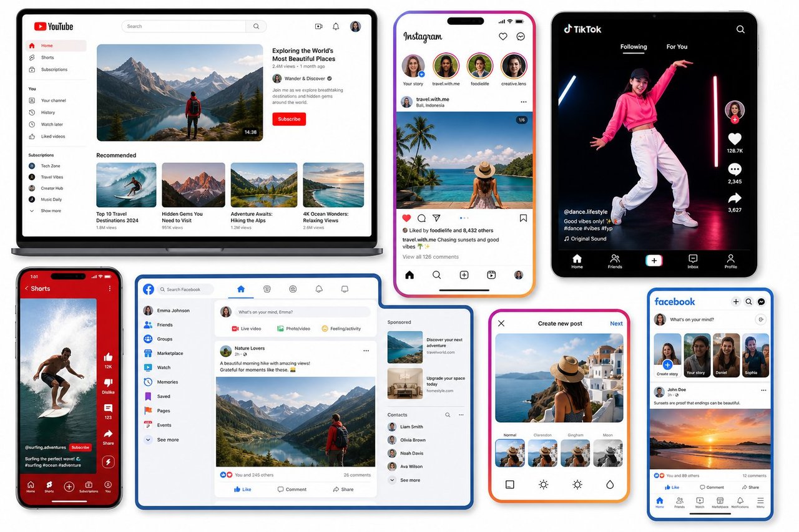This screenshot has width=799, height=532.
Task: Tap the water drop icon in post editor
Action: [x=610, y=485]
